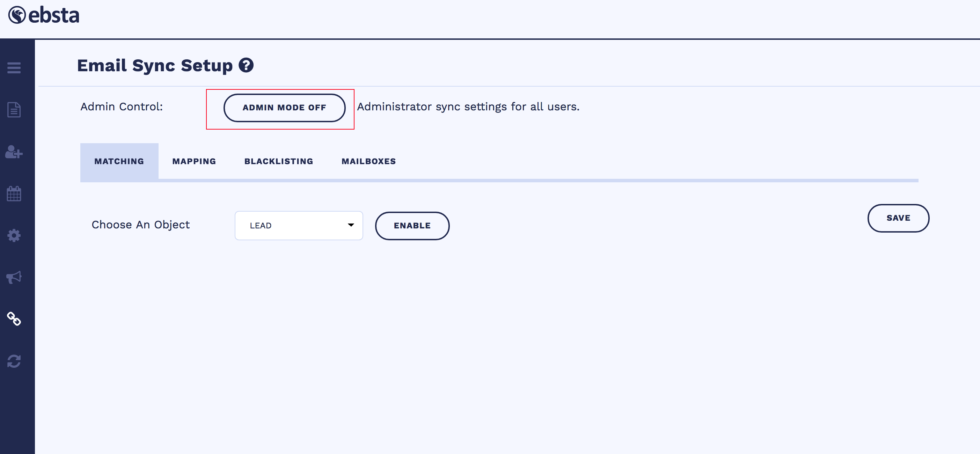Click the Save button
The image size is (980, 454).
[898, 218]
